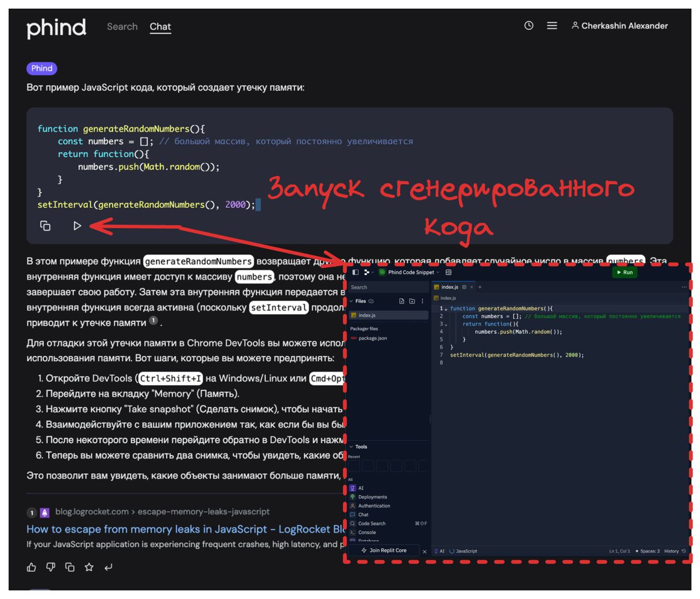Give the answer a thumbs up
Screen dimensions: 700x599
click(x=32, y=567)
